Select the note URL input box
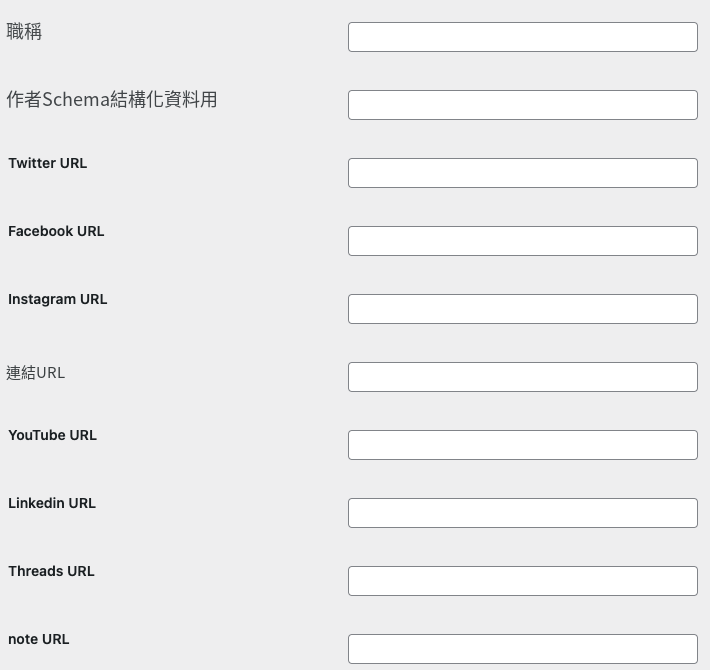710x670 pixels. tap(523, 649)
